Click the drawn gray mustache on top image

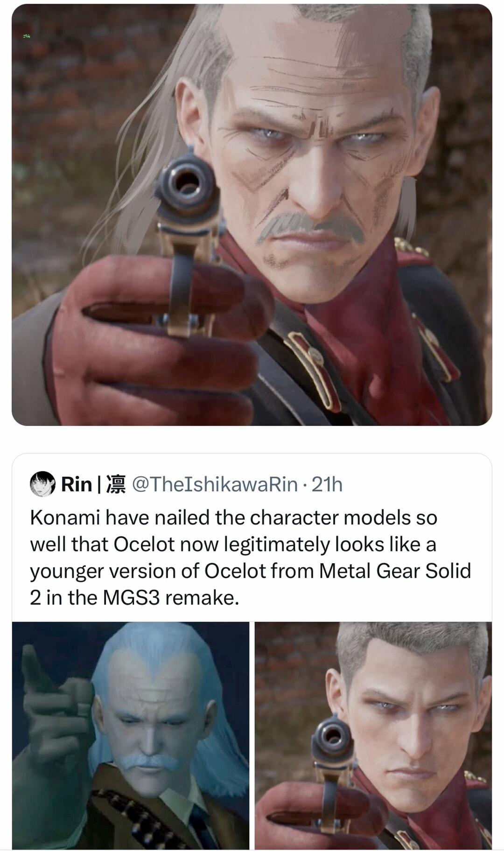click(x=310, y=227)
